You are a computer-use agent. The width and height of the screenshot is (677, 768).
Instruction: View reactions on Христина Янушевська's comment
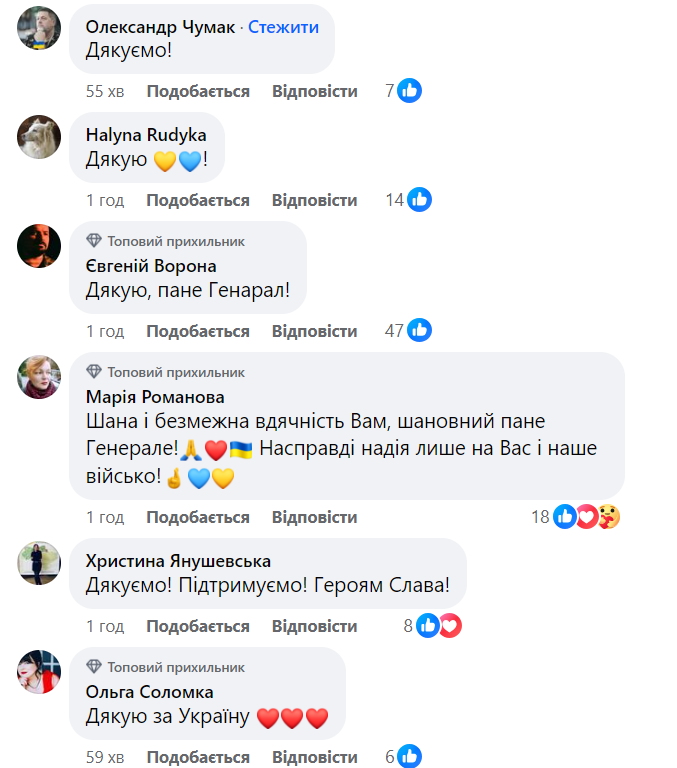pyautogui.click(x=439, y=626)
